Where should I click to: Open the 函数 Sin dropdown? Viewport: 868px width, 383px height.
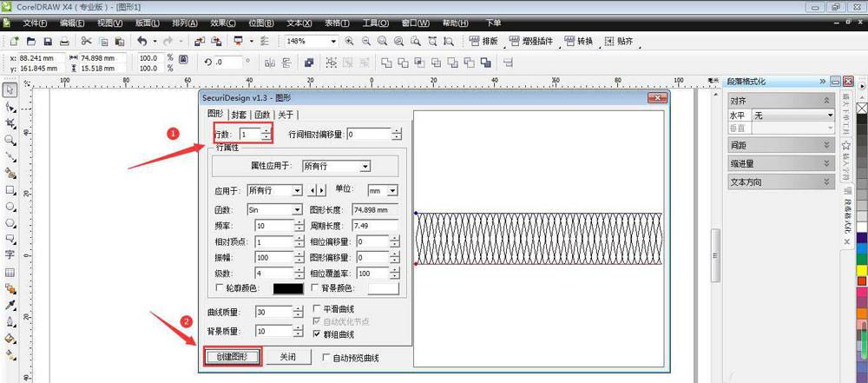click(297, 209)
